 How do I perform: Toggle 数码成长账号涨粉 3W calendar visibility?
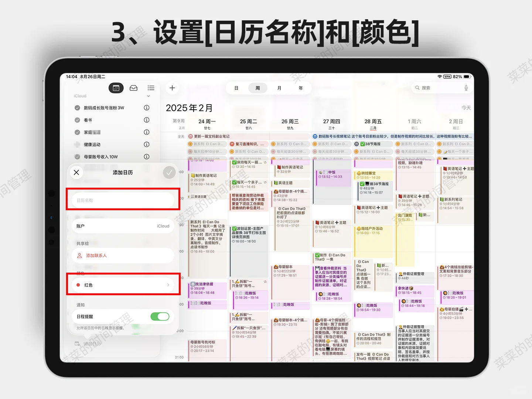[77, 108]
